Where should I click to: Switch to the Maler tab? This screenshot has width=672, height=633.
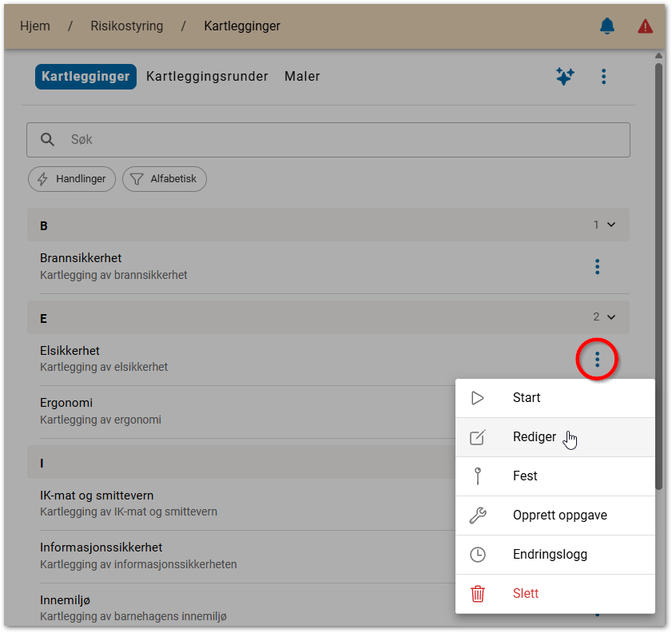tap(302, 77)
